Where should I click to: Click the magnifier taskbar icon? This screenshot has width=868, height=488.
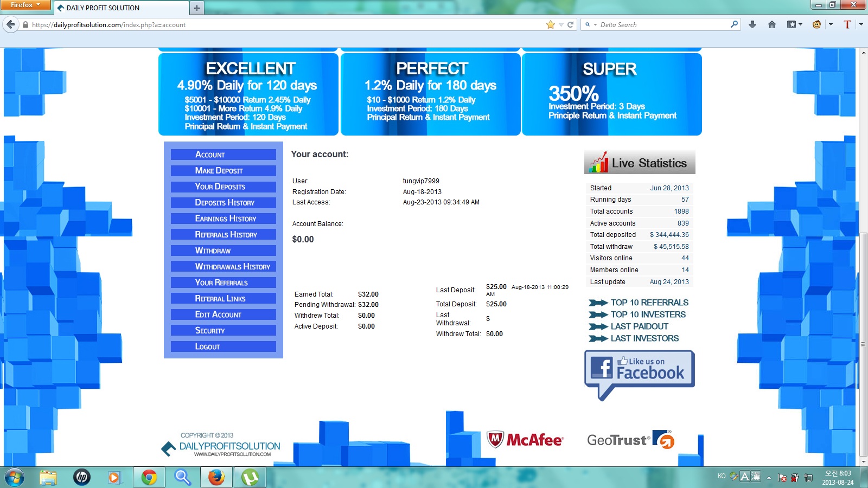pyautogui.click(x=182, y=477)
